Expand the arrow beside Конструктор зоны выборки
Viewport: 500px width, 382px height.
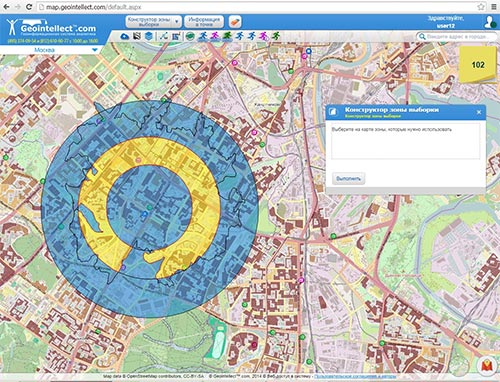coord(177,22)
